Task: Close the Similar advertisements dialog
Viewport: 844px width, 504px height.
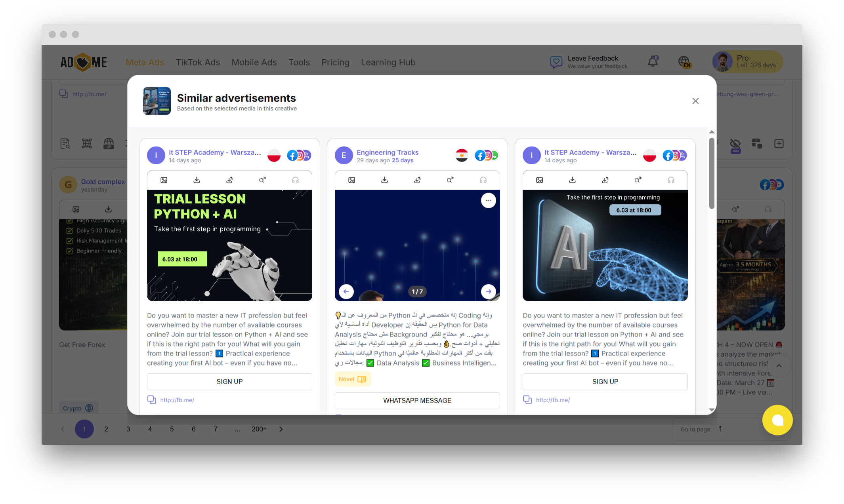Action: point(695,101)
